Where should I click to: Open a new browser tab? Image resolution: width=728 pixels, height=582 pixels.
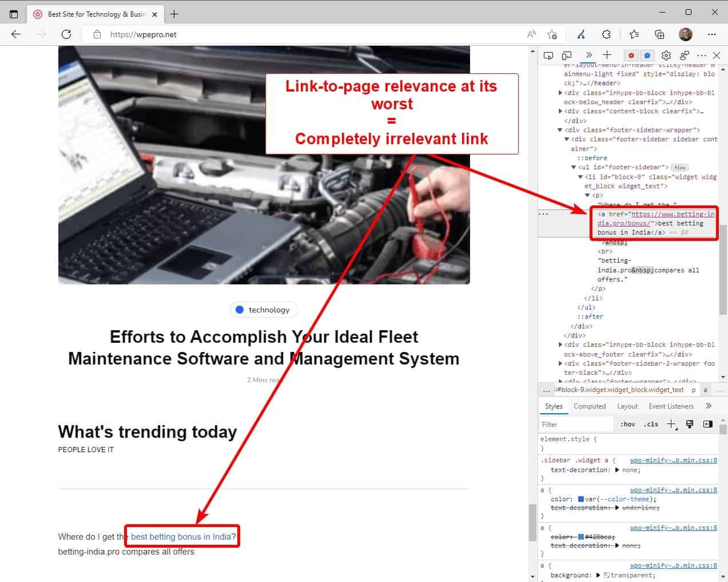click(174, 14)
